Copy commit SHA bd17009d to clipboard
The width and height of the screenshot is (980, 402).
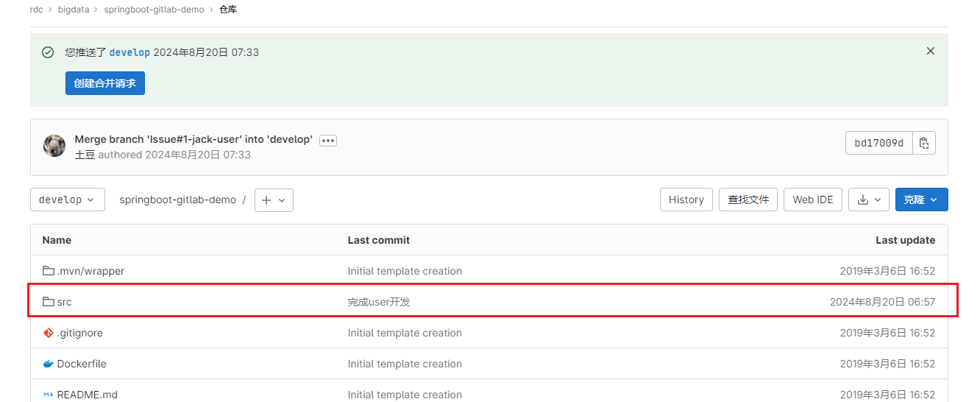[924, 143]
